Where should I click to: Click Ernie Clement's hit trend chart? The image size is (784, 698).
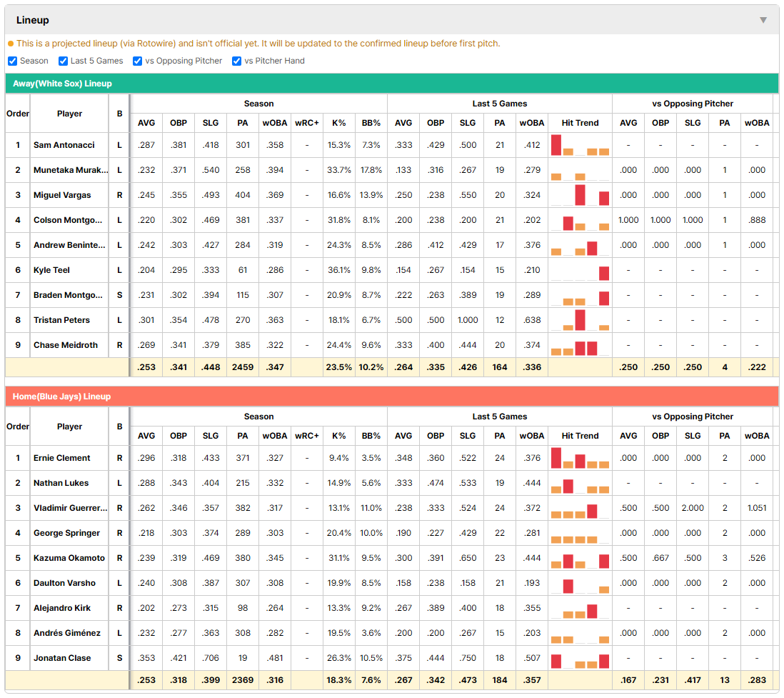click(580, 458)
